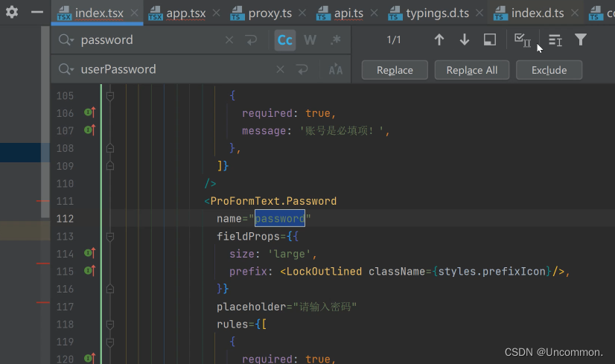Click the placeholder attribute on line 117
This screenshot has width=615, height=364.
click(251, 307)
